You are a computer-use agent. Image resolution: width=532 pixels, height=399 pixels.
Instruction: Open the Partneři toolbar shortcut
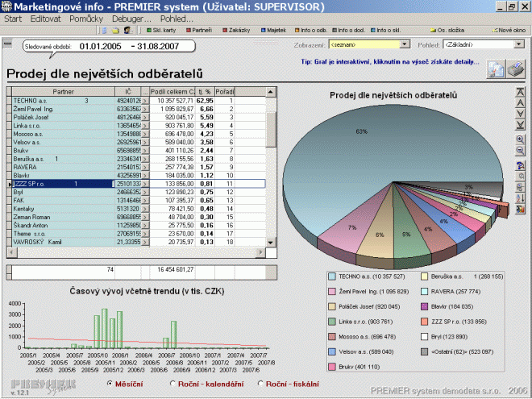[199, 30]
